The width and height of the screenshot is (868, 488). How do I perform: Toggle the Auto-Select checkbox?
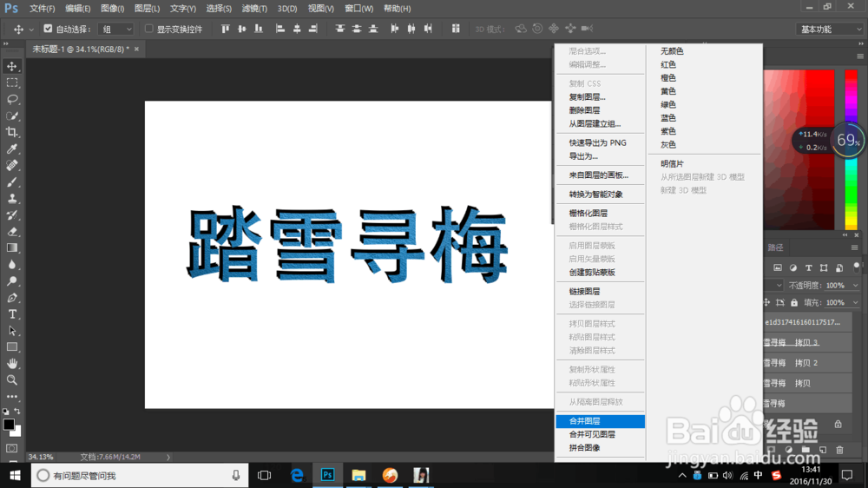coord(48,29)
